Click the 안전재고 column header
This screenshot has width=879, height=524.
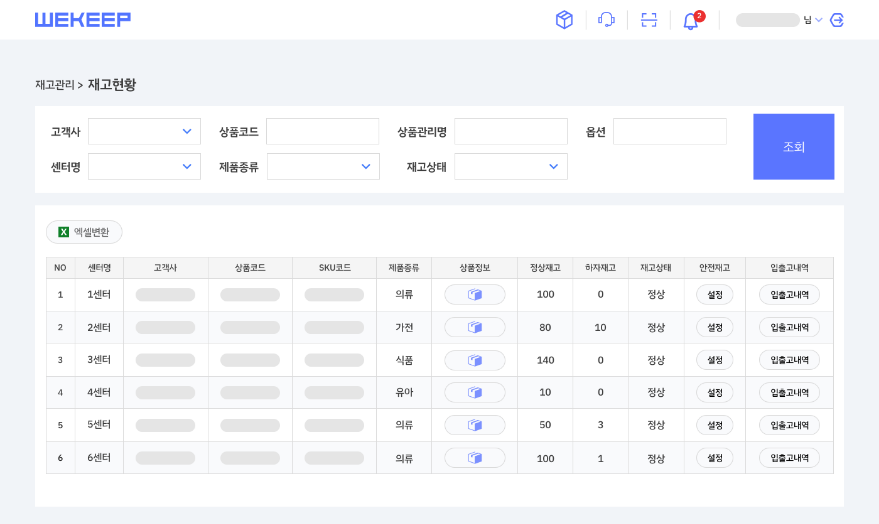tap(715, 268)
